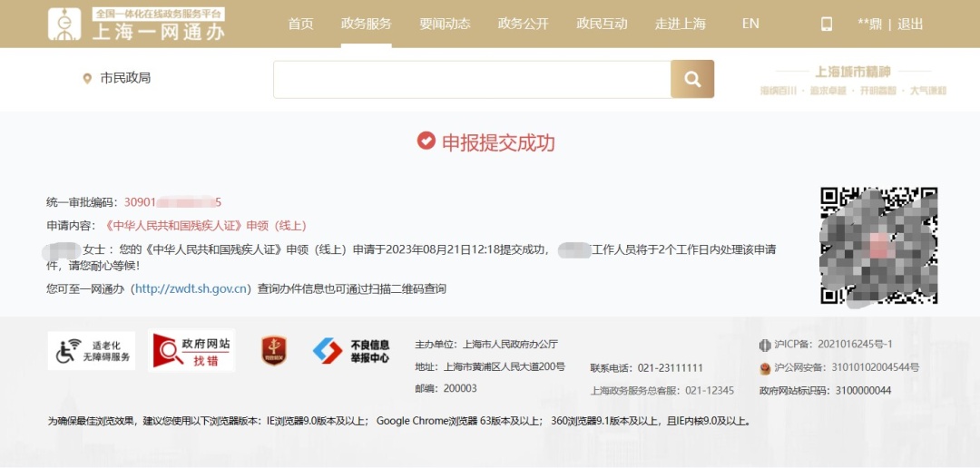Open the 政务服务 menu
This screenshot has width=980, height=468.
pos(367,24)
